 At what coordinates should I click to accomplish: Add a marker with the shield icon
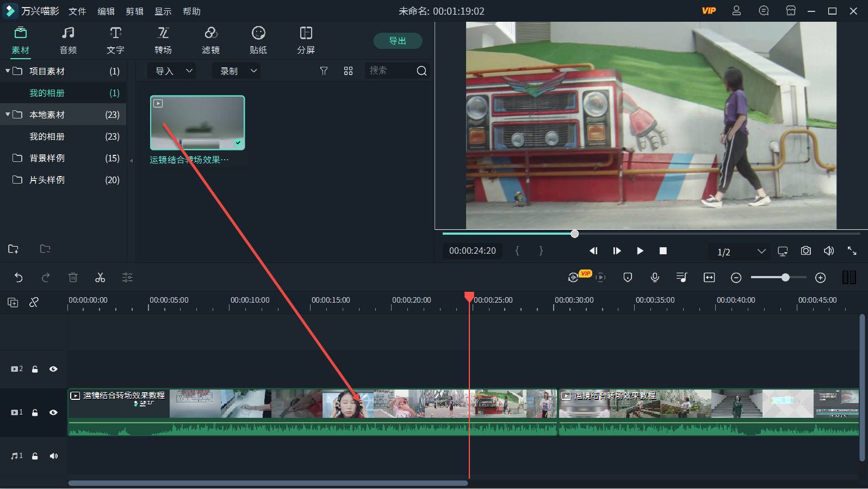628,278
